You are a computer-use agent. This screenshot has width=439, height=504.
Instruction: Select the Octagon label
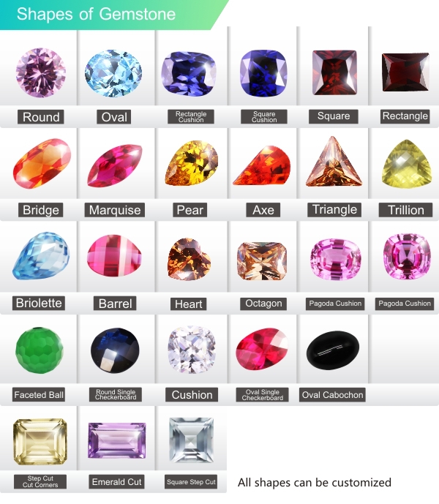coord(263,304)
